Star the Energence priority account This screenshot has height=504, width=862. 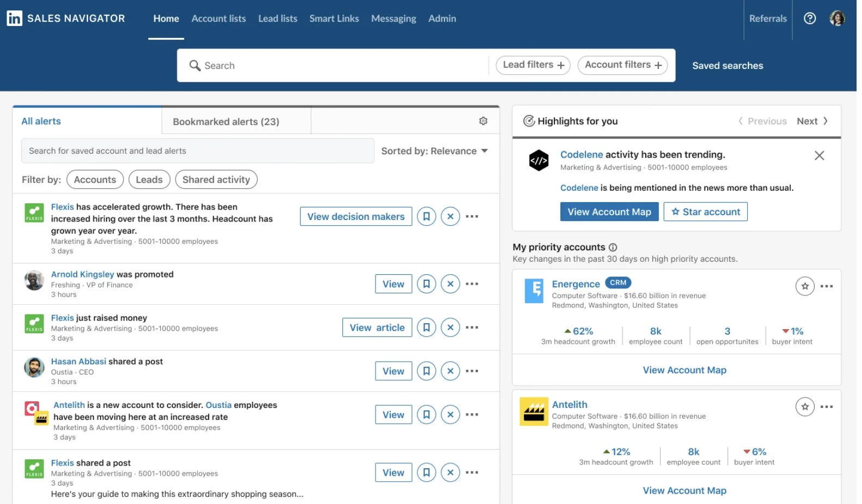pyautogui.click(x=805, y=286)
